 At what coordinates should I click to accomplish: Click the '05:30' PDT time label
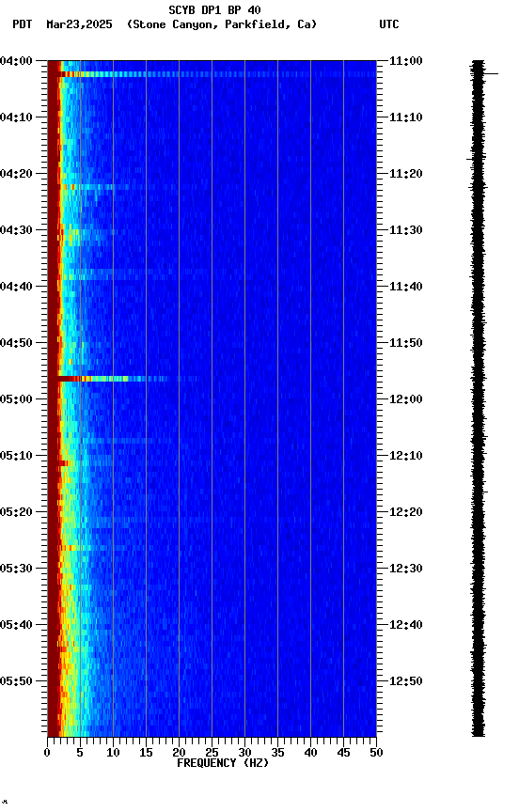tap(16, 569)
